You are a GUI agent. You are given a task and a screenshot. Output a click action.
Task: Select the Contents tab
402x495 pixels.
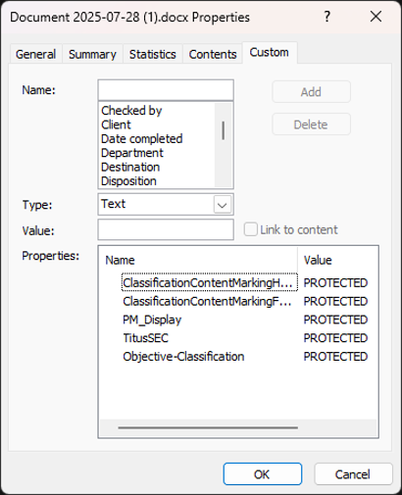pos(212,54)
